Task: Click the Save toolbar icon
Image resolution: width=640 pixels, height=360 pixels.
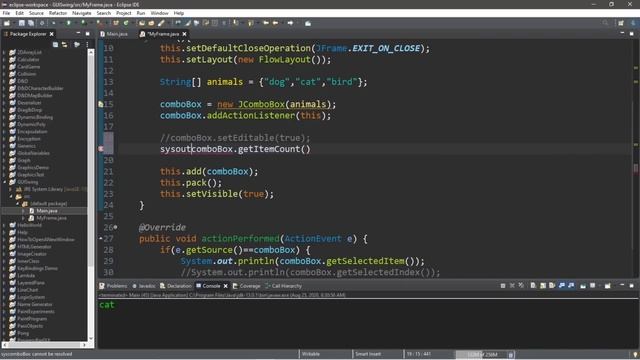Action: pyautogui.click(x=22, y=23)
